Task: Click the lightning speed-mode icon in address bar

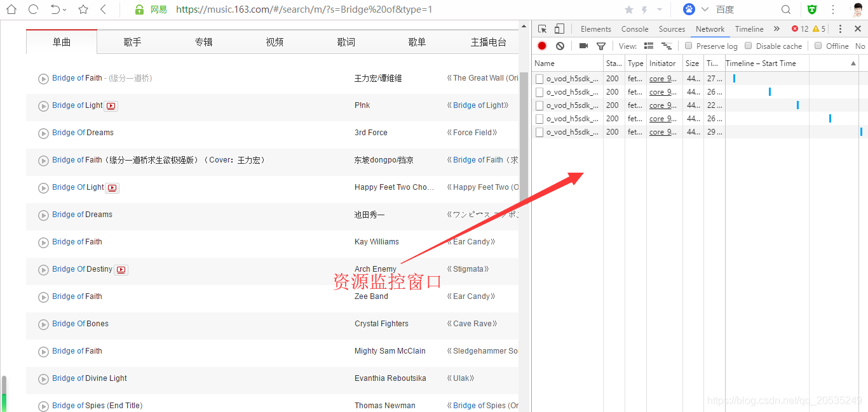Action: [x=644, y=10]
